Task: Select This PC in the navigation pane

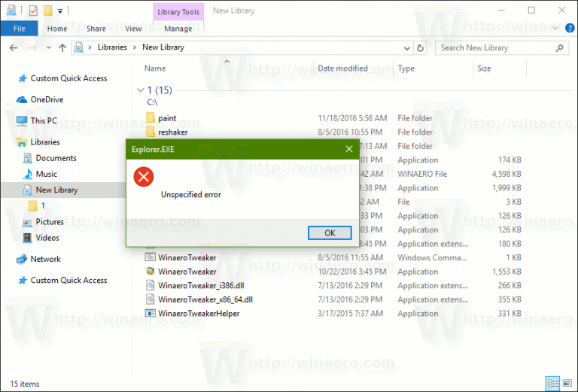Action: point(44,120)
